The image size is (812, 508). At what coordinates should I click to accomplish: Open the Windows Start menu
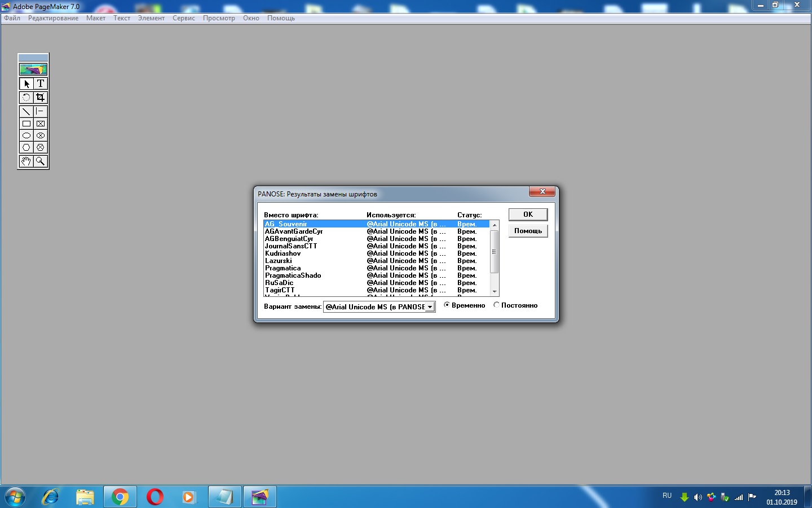[x=15, y=497]
